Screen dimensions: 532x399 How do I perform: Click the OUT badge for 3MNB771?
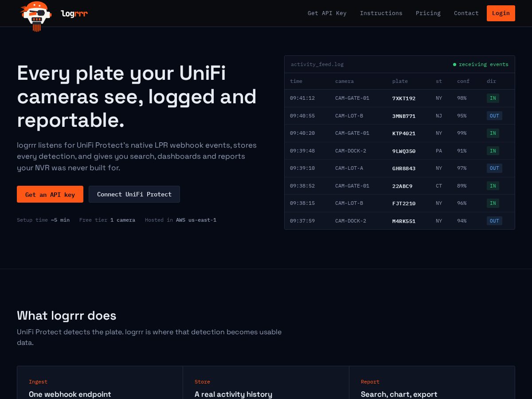[494, 116]
